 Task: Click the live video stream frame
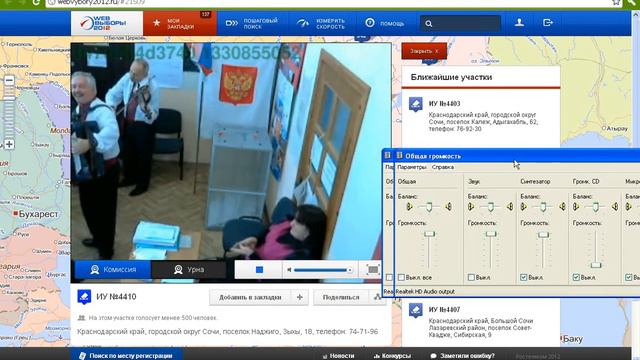click(x=231, y=151)
